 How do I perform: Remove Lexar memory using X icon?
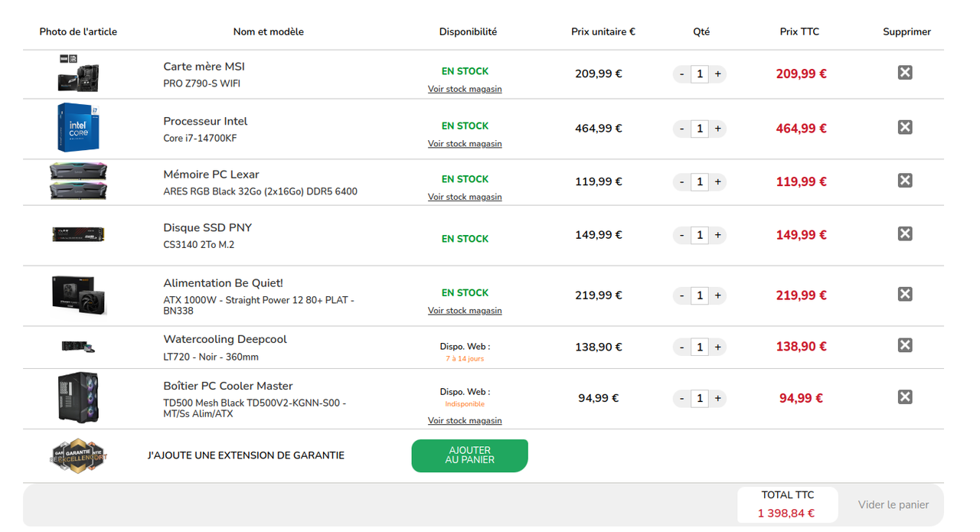(905, 181)
